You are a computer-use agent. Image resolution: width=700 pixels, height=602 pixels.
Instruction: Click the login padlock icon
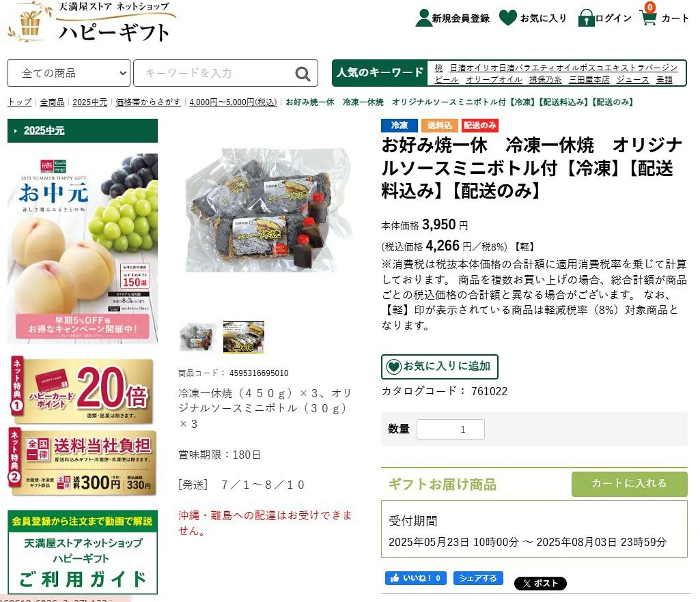[586, 18]
